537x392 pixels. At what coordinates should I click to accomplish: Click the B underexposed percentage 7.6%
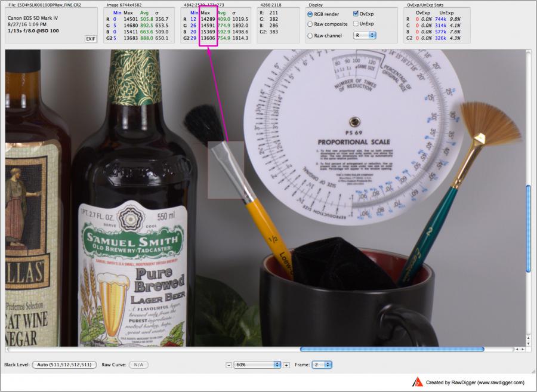[455, 32]
